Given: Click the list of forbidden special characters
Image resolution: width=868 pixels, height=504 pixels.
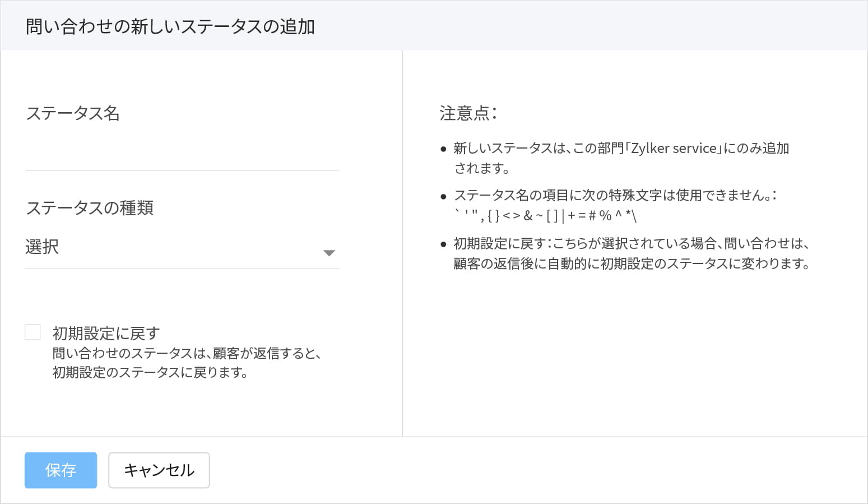Looking at the screenshot, I should click(x=545, y=216).
